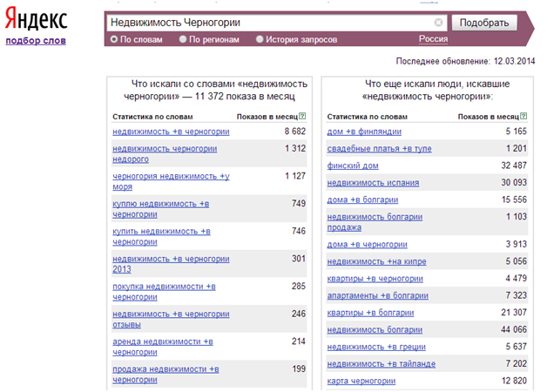Viewport: 547px width, 392px height.
Task: Click 'Что еще искали люди' heading
Action: click(x=436, y=90)
